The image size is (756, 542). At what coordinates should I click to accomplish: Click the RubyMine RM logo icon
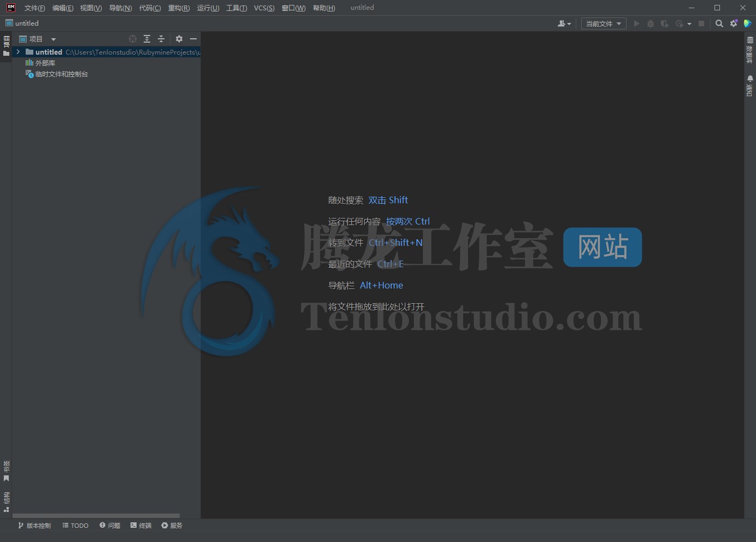[x=10, y=8]
